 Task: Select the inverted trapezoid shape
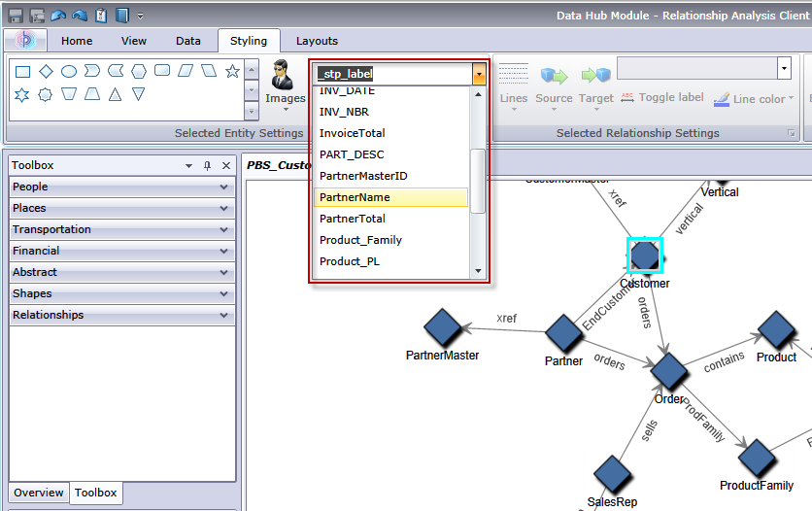(69, 93)
